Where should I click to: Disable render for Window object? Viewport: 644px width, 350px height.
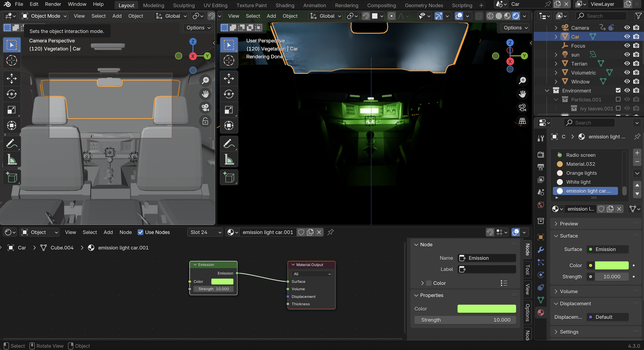[636, 82]
